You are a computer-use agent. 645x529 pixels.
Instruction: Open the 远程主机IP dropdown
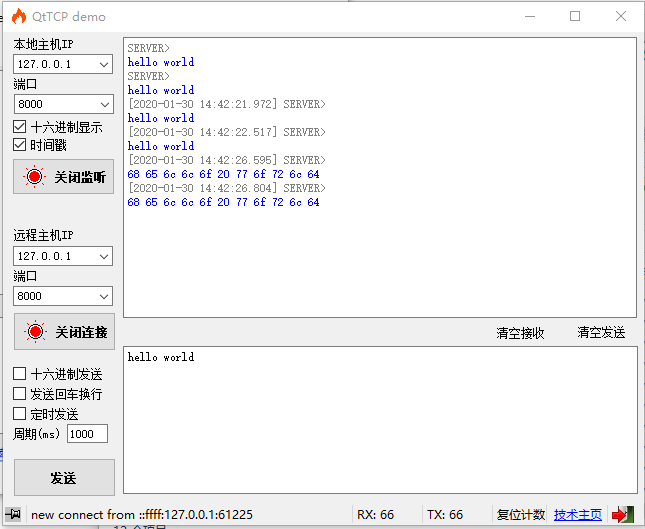104,256
